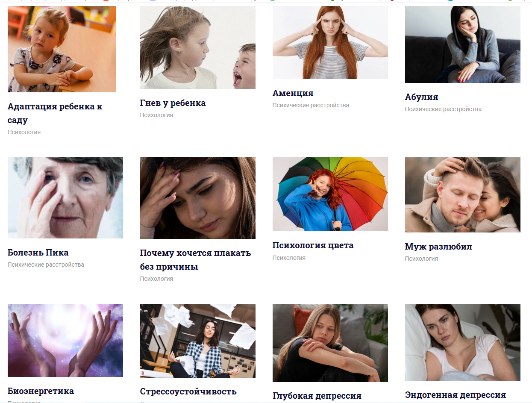Click the glowing hands cosmic thumbnail

tap(65, 341)
